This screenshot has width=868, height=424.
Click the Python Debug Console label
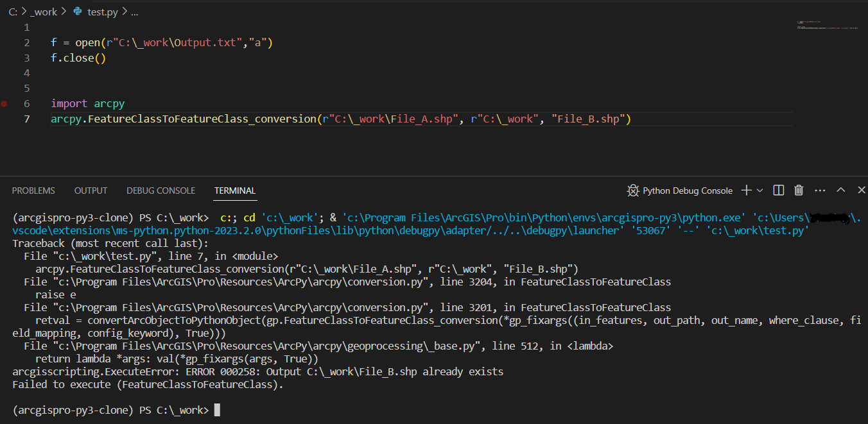(x=688, y=191)
